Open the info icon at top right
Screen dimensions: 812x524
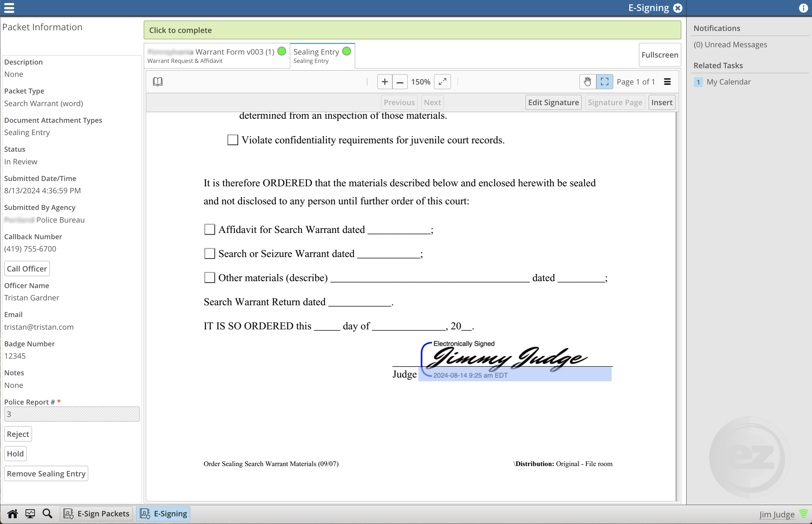(x=803, y=8)
